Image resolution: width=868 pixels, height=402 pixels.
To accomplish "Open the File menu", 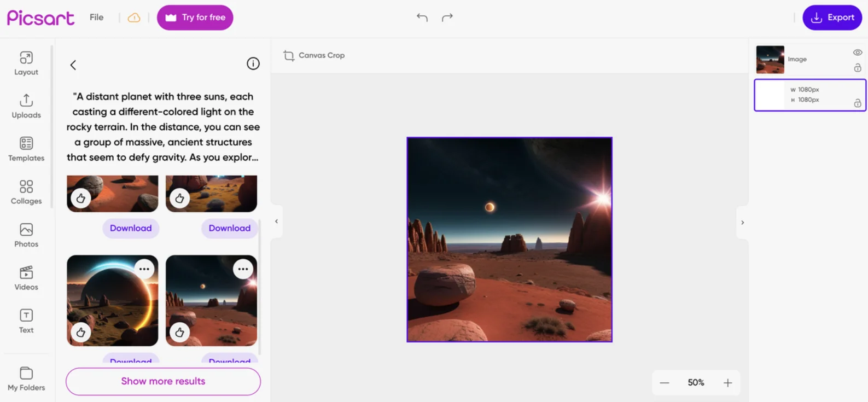I will (x=97, y=18).
